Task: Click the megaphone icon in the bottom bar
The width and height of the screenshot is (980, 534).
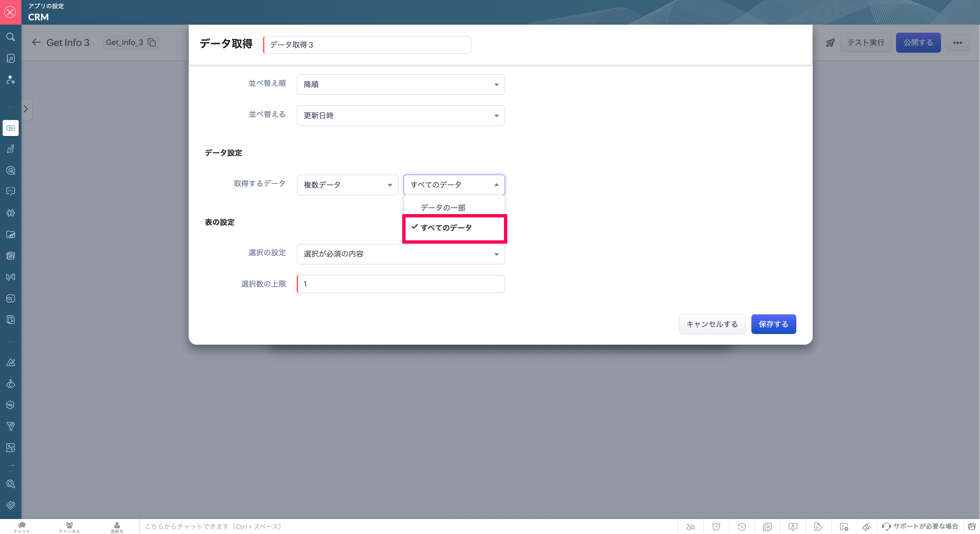Action: (867, 527)
